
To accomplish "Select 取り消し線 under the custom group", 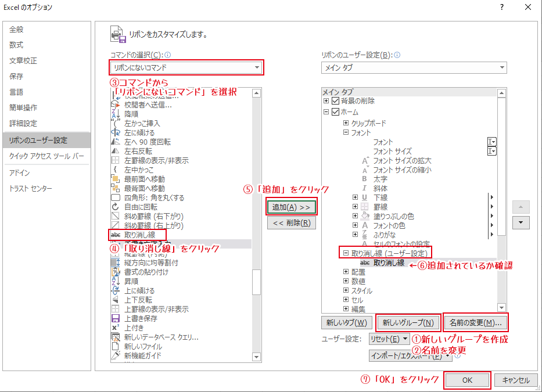I will coord(389,262).
